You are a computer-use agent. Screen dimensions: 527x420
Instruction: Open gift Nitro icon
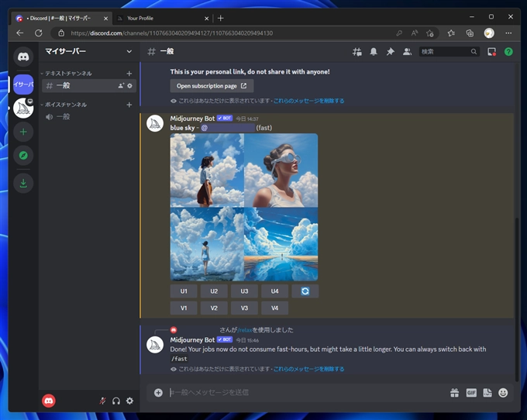pyautogui.click(x=454, y=392)
